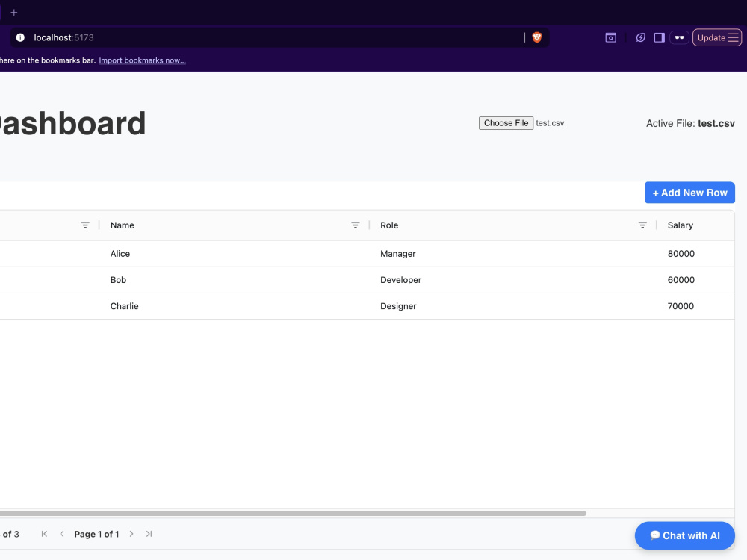Click the site information icon in address bar
747x560 pixels.
tap(20, 37)
